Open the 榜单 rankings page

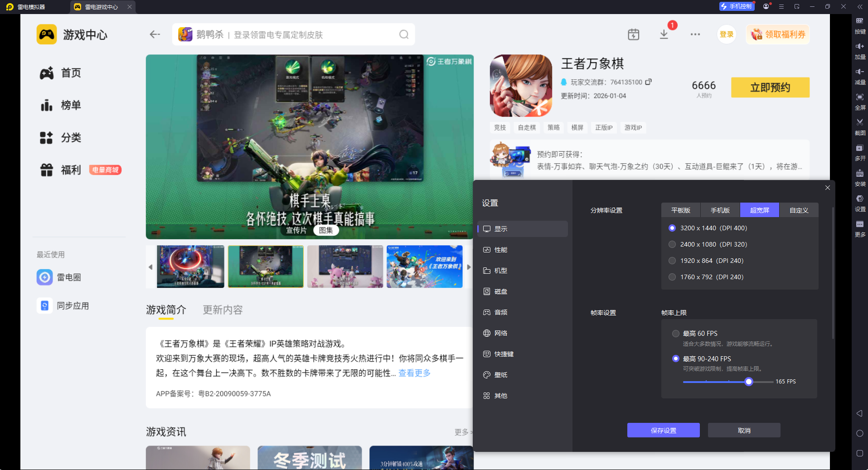pyautogui.click(x=61, y=105)
